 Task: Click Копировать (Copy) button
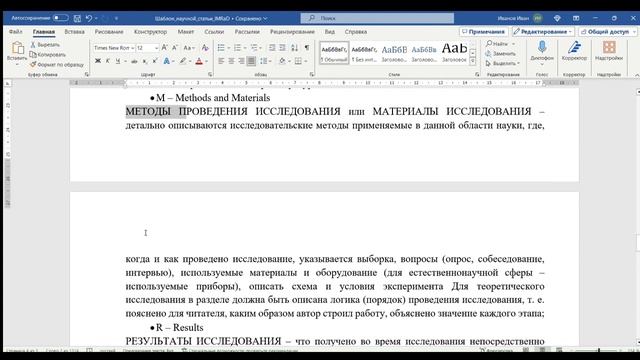[48, 54]
